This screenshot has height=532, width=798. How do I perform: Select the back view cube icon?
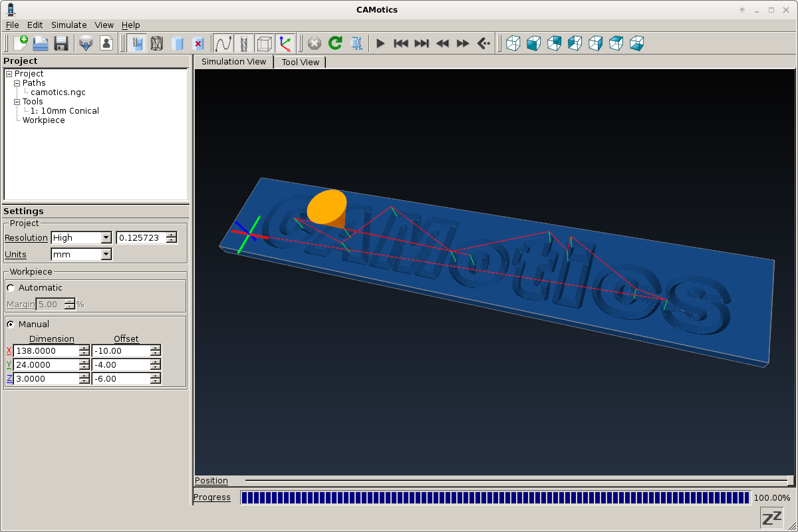click(554, 43)
